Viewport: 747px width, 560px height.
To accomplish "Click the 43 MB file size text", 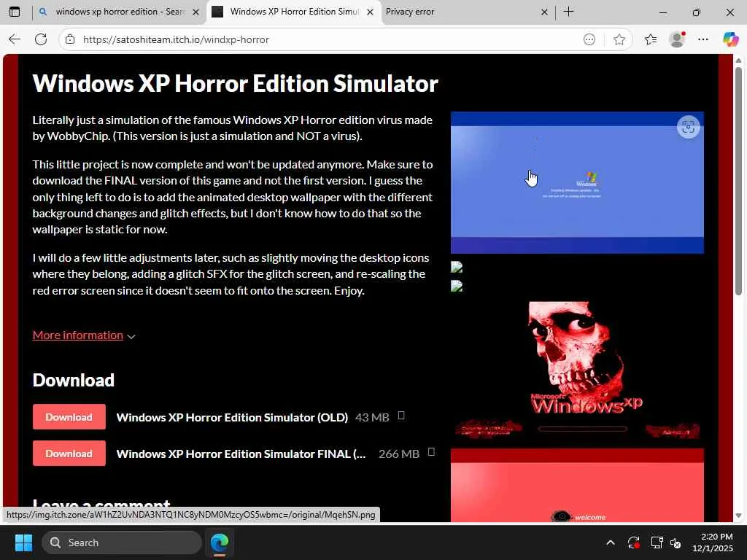I will tap(372, 418).
